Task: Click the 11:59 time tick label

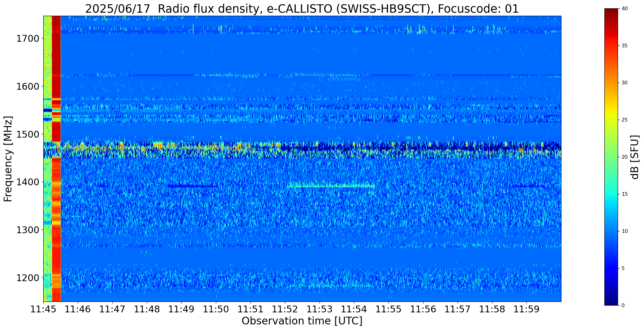Action: click(x=526, y=309)
